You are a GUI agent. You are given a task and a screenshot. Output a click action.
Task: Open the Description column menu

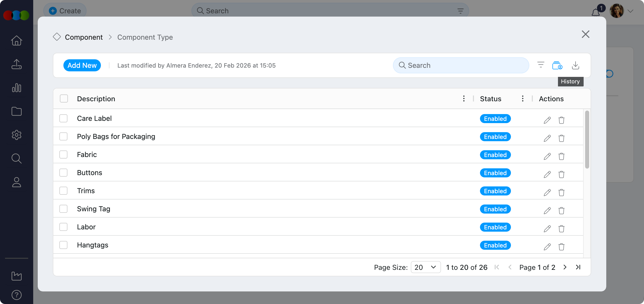tap(464, 98)
